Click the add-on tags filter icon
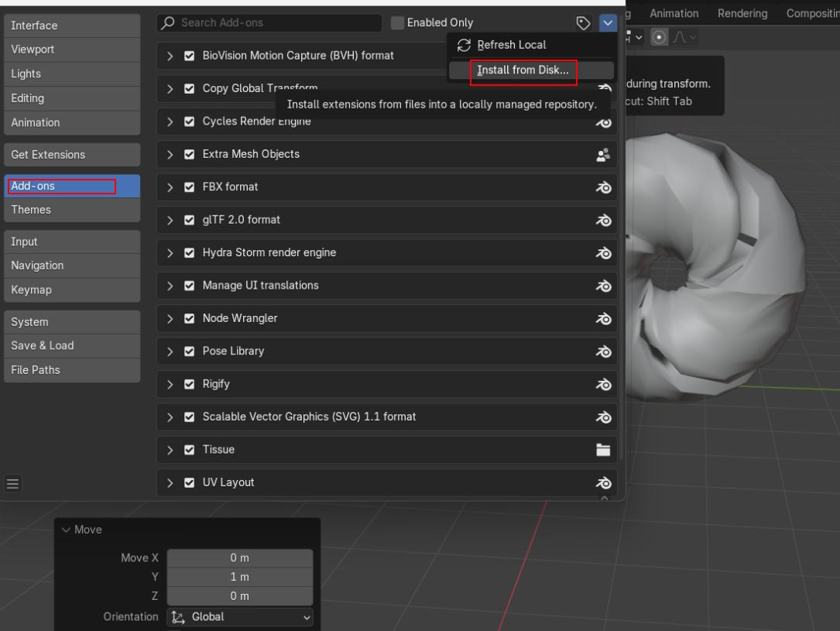The width and height of the screenshot is (840, 631). click(583, 23)
